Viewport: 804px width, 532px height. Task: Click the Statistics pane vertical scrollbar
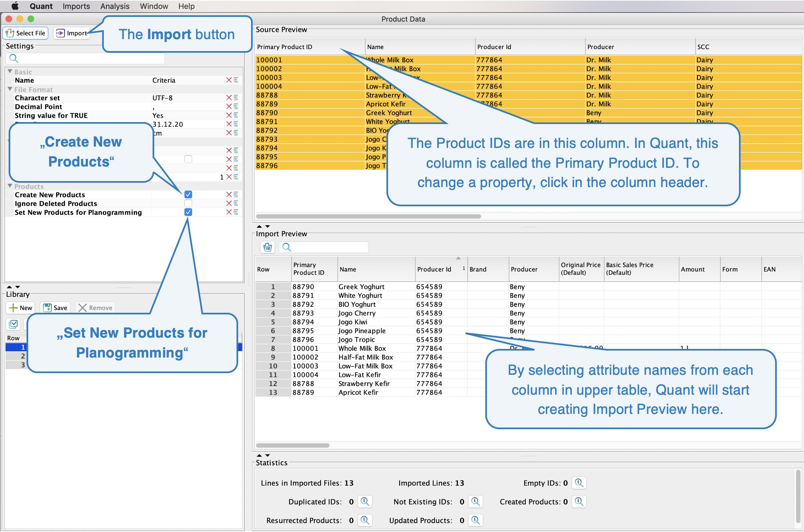pyautogui.click(x=798, y=497)
